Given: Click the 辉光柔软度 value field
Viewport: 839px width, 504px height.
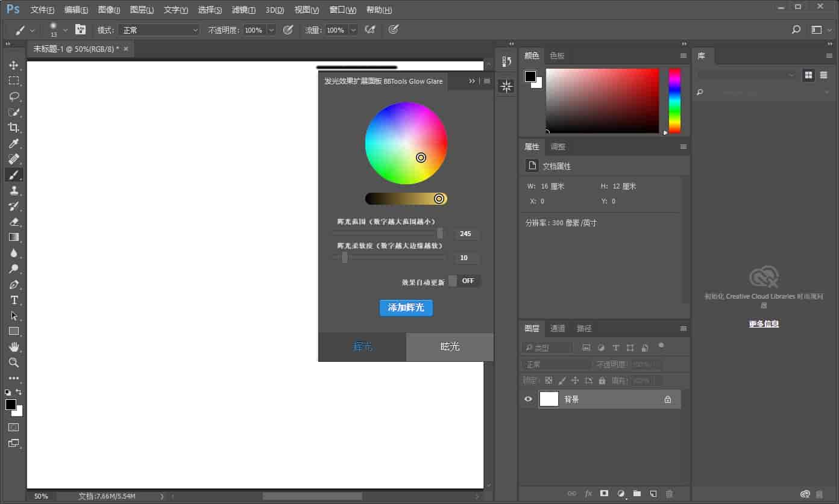Looking at the screenshot, I should tap(465, 258).
